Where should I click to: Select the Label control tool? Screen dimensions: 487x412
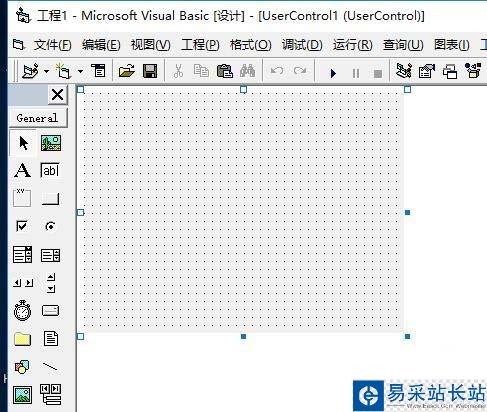click(x=22, y=170)
